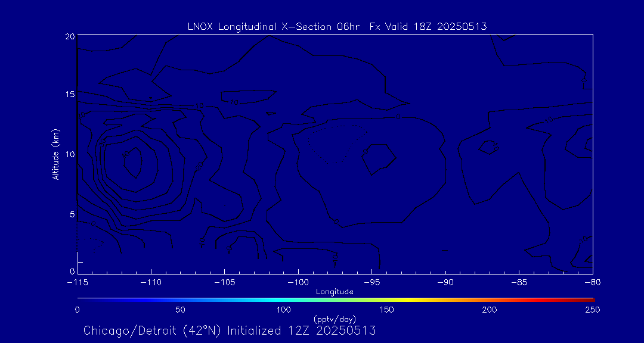Viewport: 644px width, 343px height.
Task: Click "Chicago/Detroit (42°N)" caption text
Action: [153, 330]
